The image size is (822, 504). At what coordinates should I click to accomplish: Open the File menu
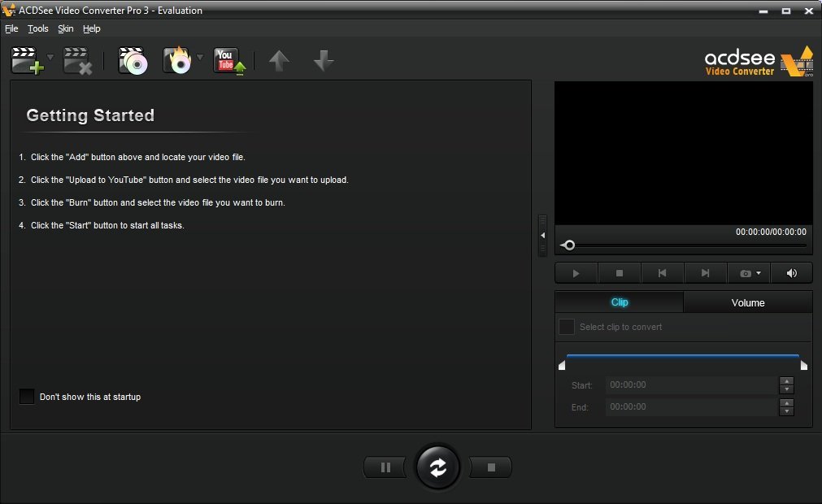click(x=11, y=28)
